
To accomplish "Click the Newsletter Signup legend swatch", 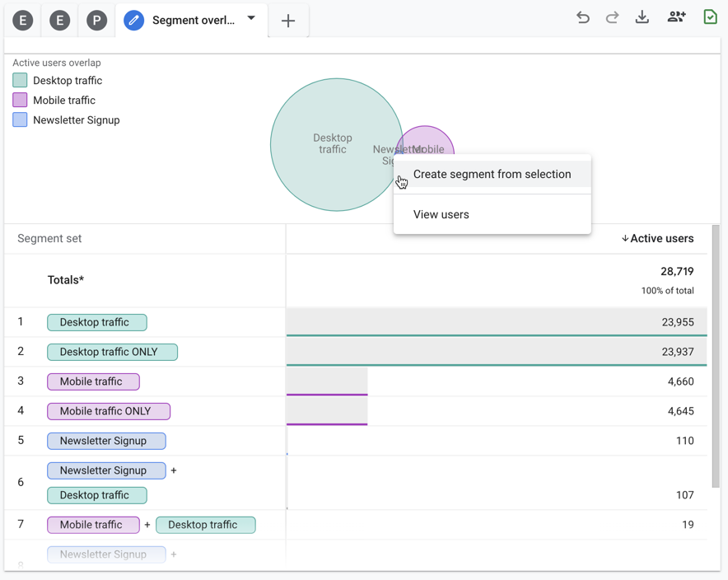I will click(20, 120).
